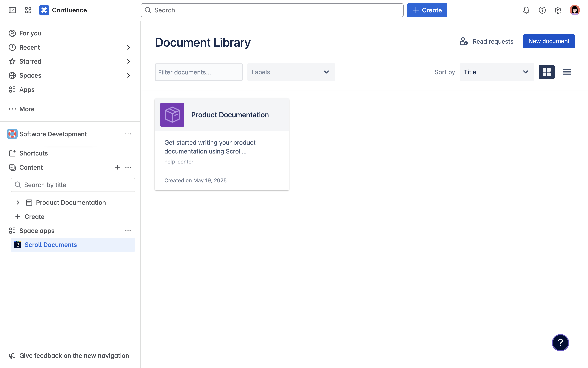
Task: Open the Sort by Title dropdown
Action: (x=496, y=72)
